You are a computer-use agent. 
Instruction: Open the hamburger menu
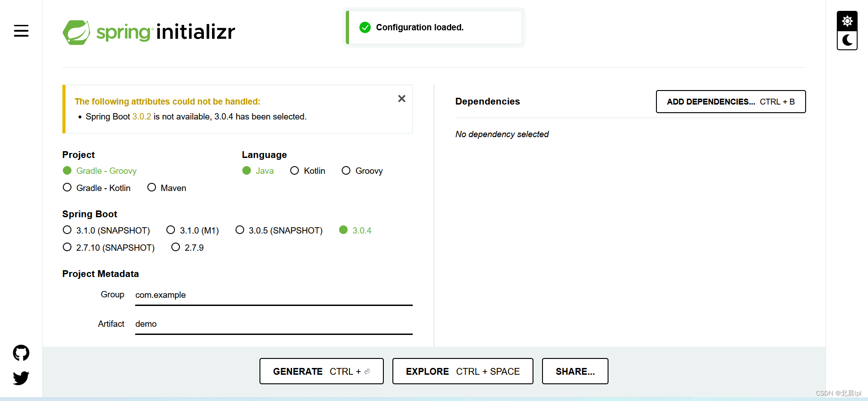21,31
